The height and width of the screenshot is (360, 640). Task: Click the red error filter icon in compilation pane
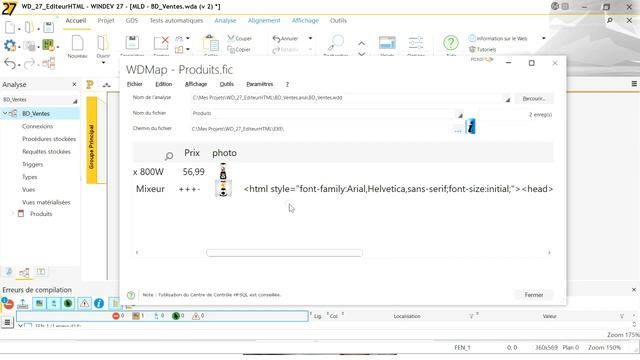[8, 303]
